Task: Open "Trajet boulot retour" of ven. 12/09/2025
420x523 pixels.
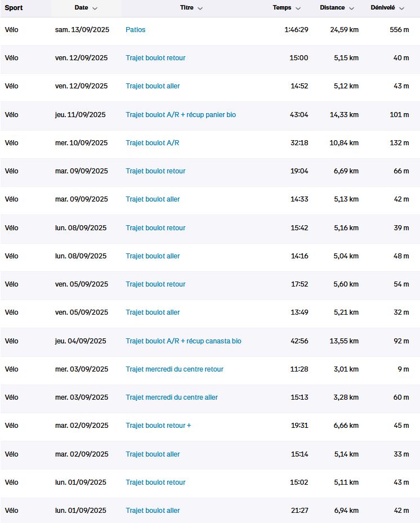Action: tap(155, 58)
